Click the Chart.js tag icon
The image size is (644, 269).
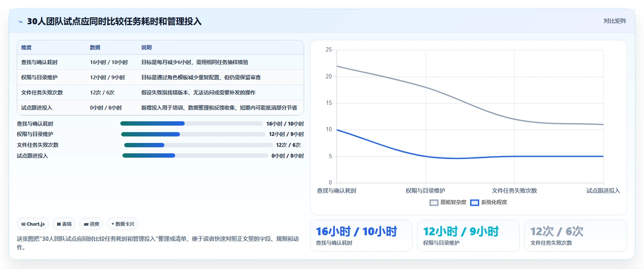click(23, 224)
